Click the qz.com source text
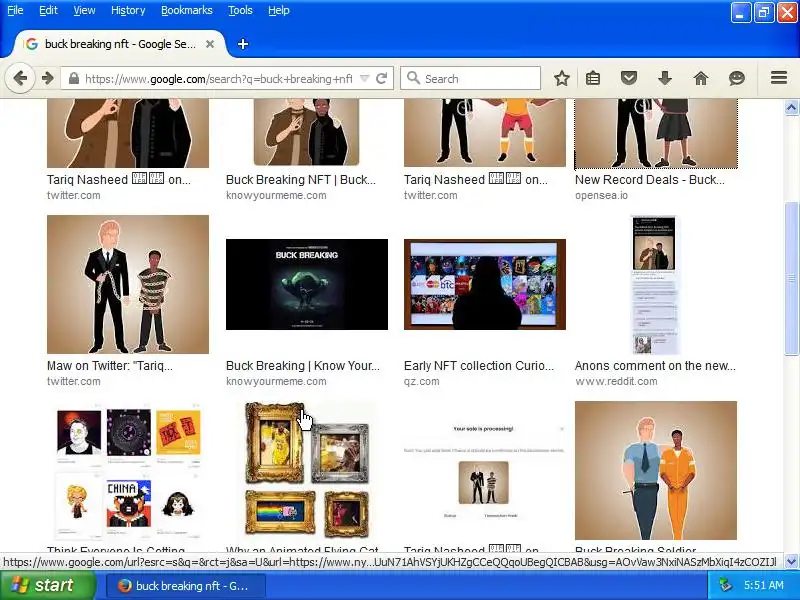The image size is (800, 600). click(421, 382)
